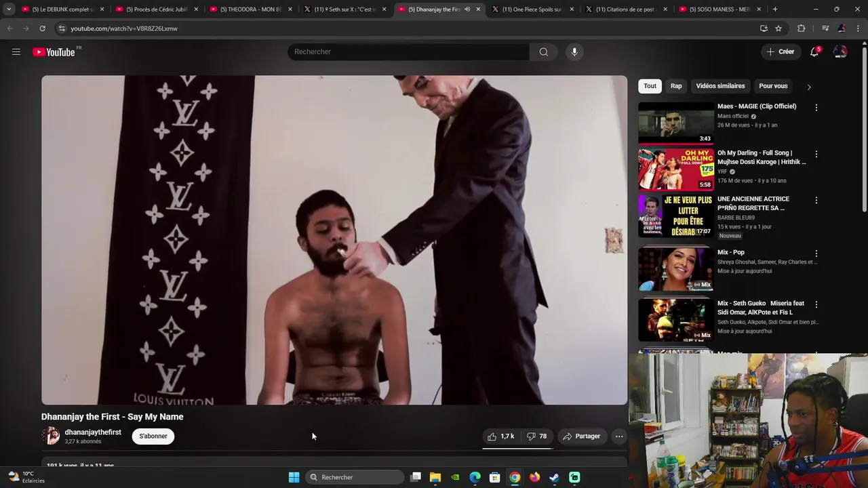Open the tab search dropdown arrow
Screen dimensions: 868x488
pyautogui.click(x=9, y=9)
